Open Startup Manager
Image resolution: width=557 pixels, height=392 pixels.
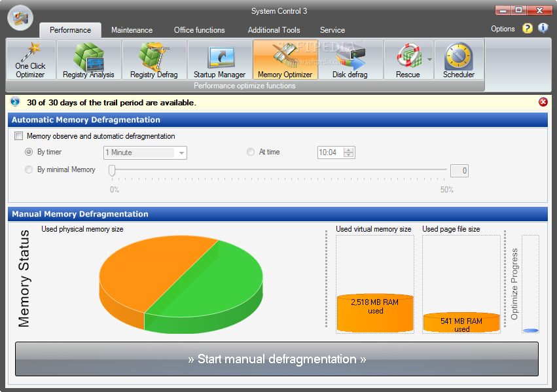coord(219,60)
